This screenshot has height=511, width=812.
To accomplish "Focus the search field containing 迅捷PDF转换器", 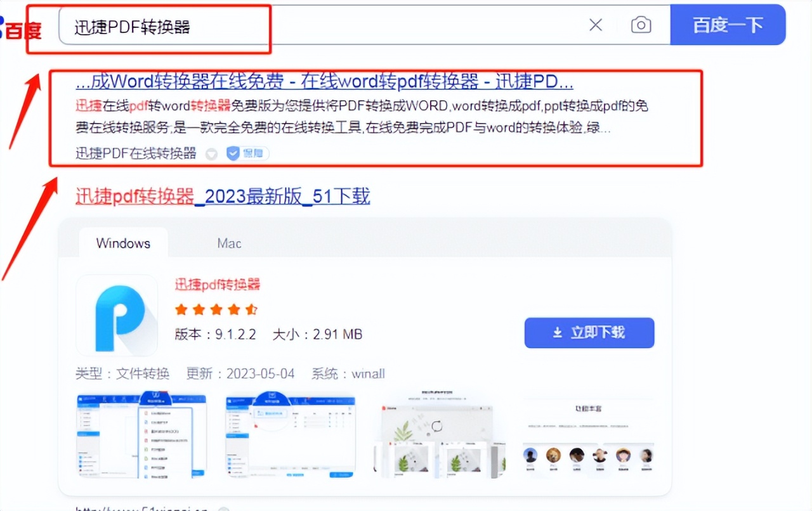I will 364,25.
